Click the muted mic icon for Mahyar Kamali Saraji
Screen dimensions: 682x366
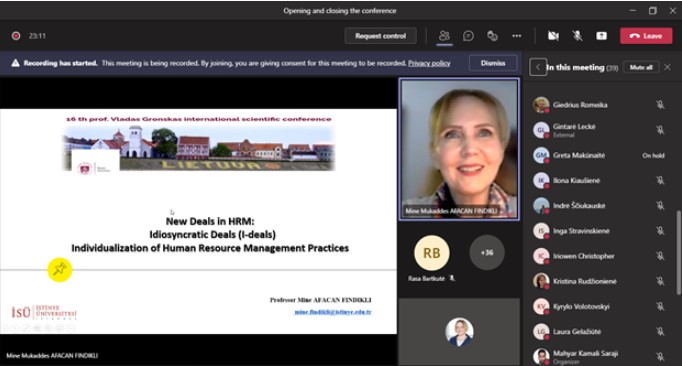coord(660,357)
